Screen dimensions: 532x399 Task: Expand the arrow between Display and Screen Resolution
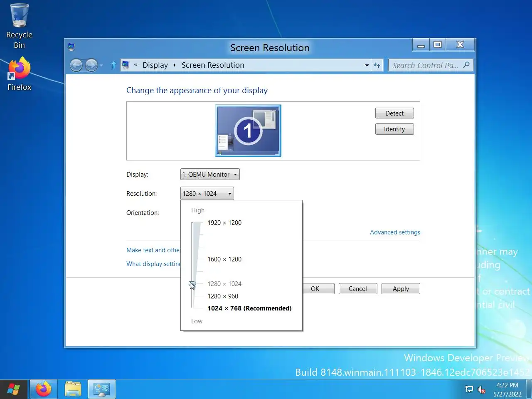click(x=175, y=65)
